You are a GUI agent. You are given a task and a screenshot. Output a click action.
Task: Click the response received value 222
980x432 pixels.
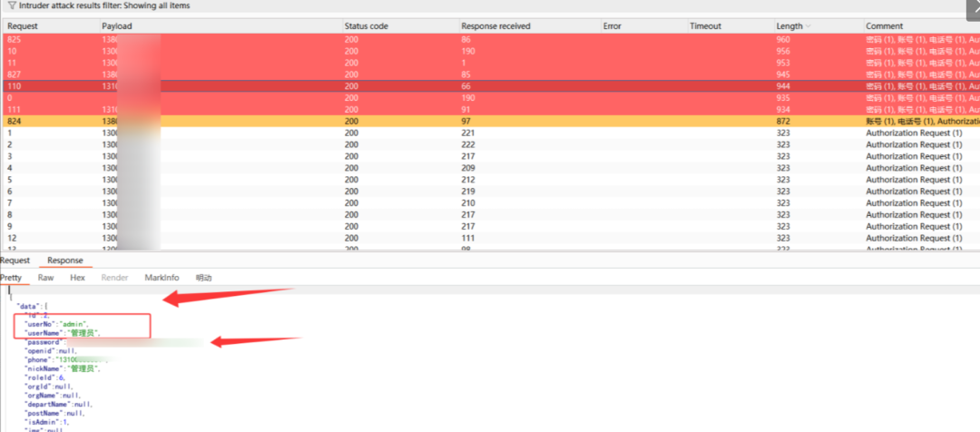[x=468, y=144]
